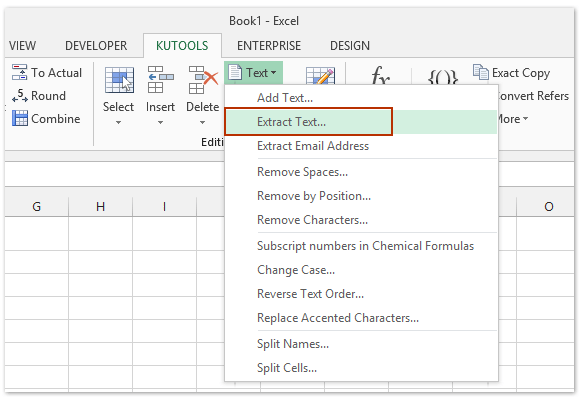Open the DESIGN tab

coord(350,46)
